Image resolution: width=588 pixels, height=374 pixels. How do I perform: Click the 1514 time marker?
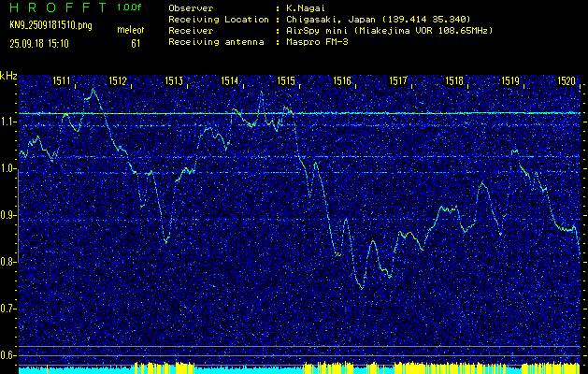[x=230, y=80]
